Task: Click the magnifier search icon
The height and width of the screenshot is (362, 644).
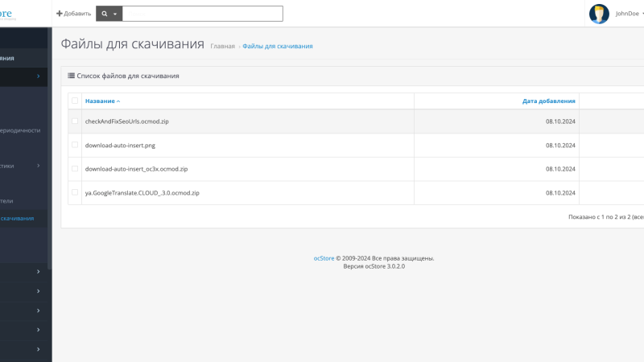Action: (x=105, y=14)
